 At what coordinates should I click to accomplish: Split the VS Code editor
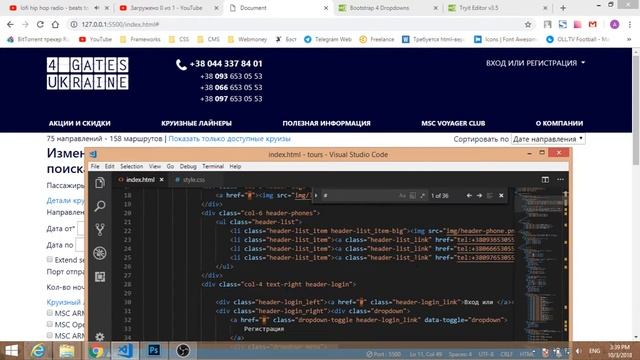coord(545,180)
